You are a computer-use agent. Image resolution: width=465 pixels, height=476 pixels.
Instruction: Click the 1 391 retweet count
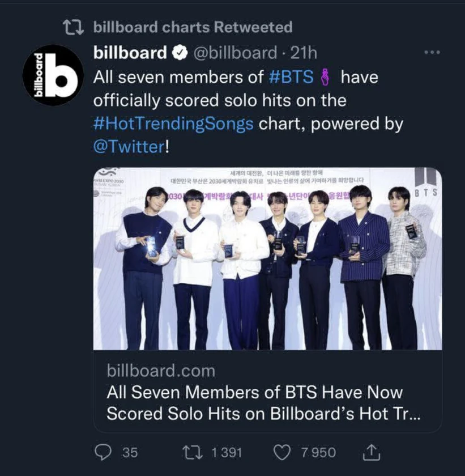227,452
